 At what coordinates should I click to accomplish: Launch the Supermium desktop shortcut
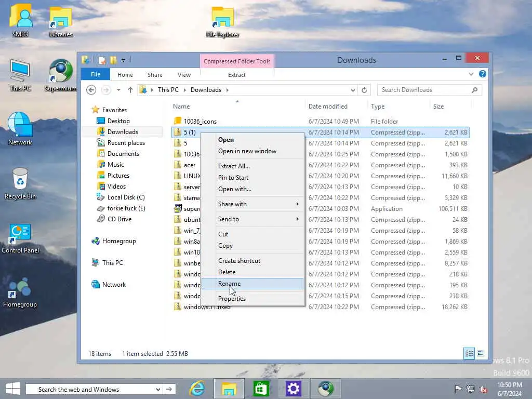[60, 75]
